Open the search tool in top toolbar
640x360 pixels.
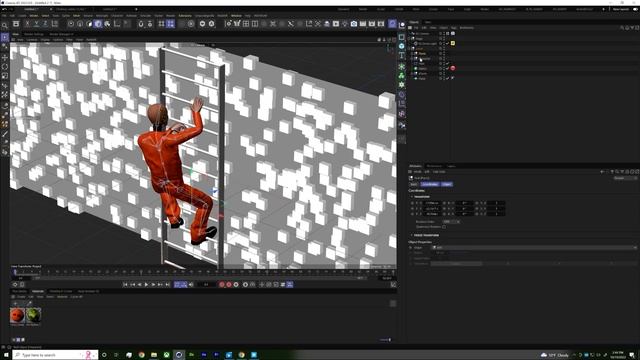click(5, 25)
